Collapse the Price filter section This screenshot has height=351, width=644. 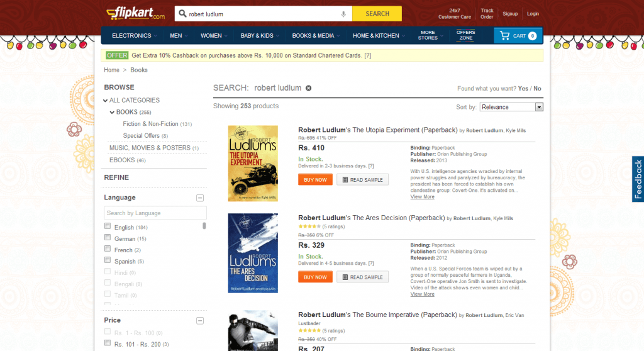click(200, 321)
